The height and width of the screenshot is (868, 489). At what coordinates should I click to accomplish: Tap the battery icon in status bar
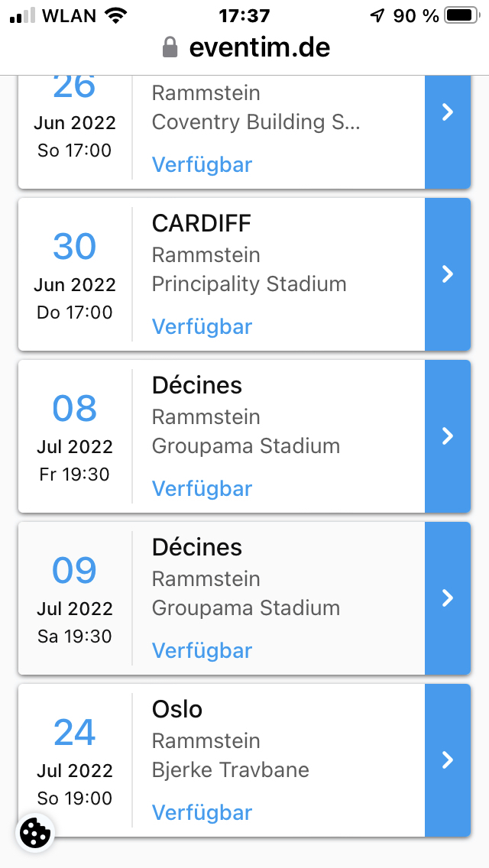tap(461, 15)
